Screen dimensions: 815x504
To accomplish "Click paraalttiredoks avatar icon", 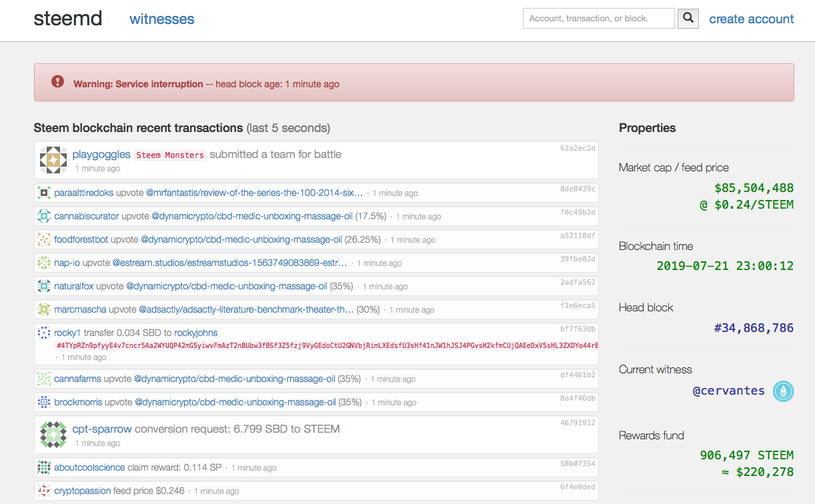I will tap(44, 193).
